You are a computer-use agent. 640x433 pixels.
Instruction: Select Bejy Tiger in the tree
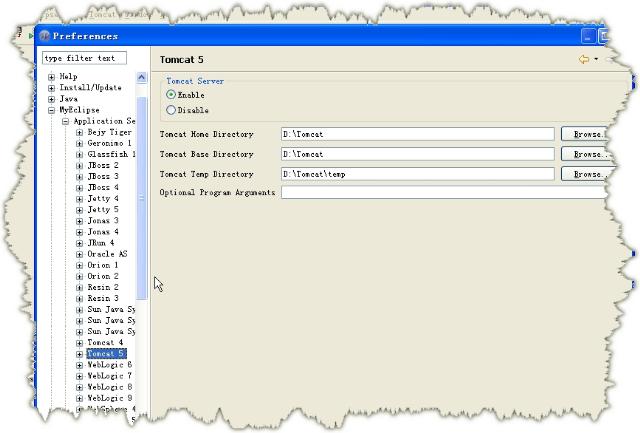pos(109,132)
